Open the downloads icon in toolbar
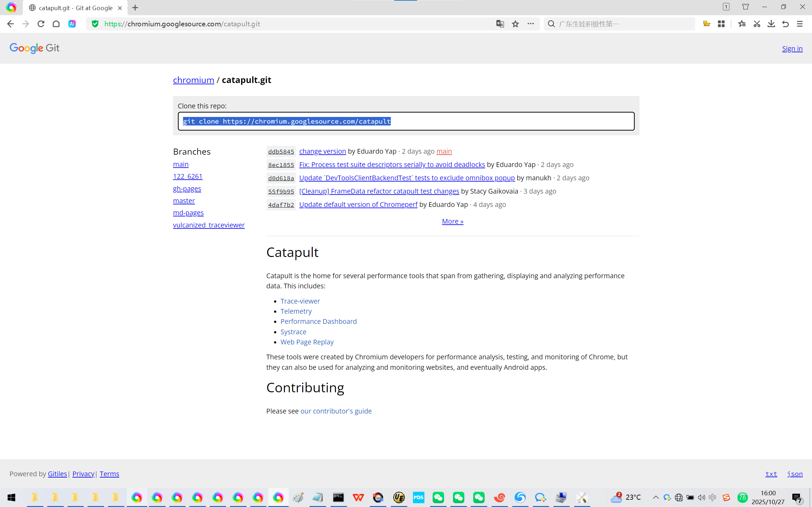The width and height of the screenshot is (812, 507). [x=771, y=24]
